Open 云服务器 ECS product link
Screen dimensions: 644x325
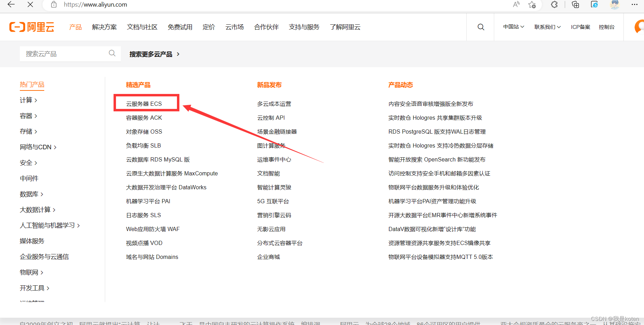(x=144, y=104)
